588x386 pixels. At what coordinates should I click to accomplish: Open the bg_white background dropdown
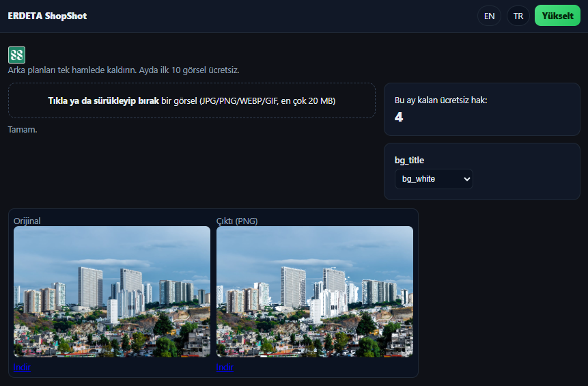[x=433, y=179]
